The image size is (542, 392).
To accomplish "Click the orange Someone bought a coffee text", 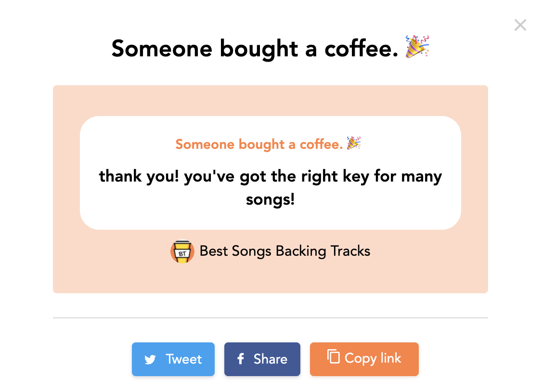I will pyautogui.click(x=259, y=144).
